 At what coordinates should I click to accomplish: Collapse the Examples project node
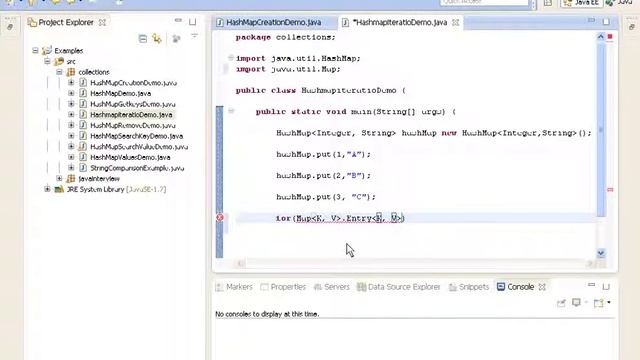point(36,51)
